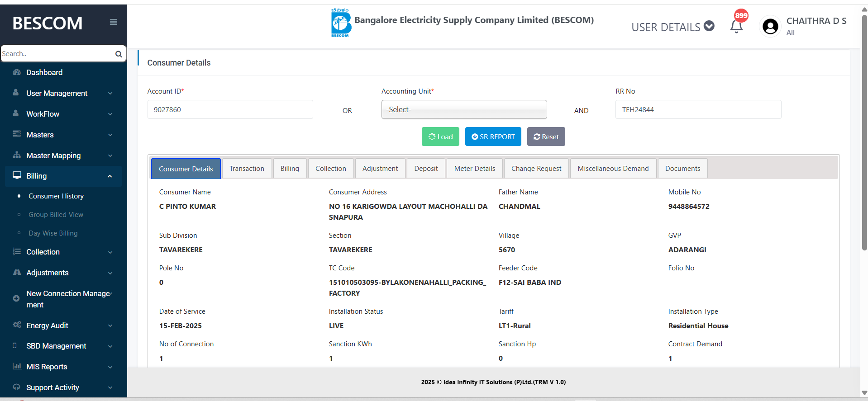Click the New Connection Management plus icon
Screen dimensions: 868x401
click(16, 298)
